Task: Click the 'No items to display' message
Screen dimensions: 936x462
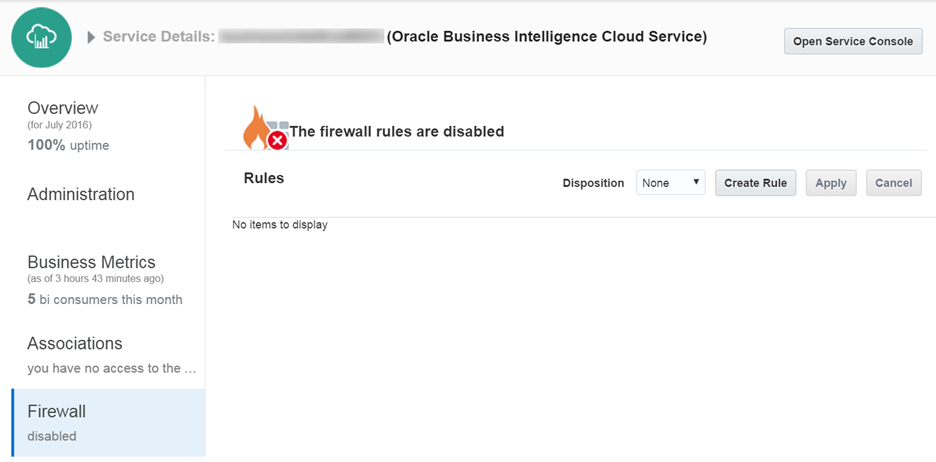Action: 280,225
